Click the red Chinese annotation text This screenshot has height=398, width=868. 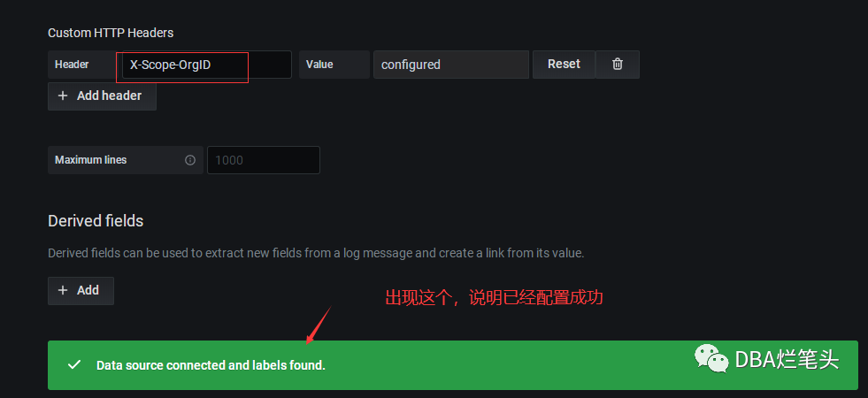pos(494,298)
